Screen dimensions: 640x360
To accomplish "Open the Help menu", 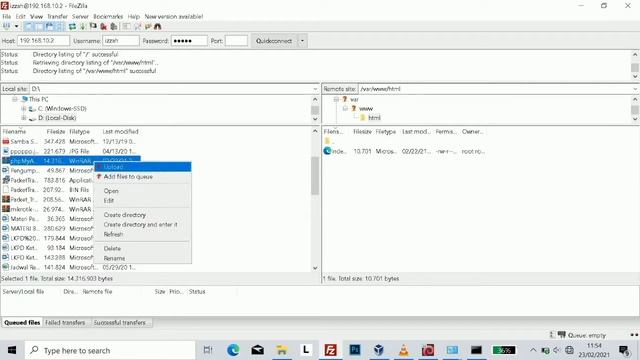I will click(x=133, y=16).
